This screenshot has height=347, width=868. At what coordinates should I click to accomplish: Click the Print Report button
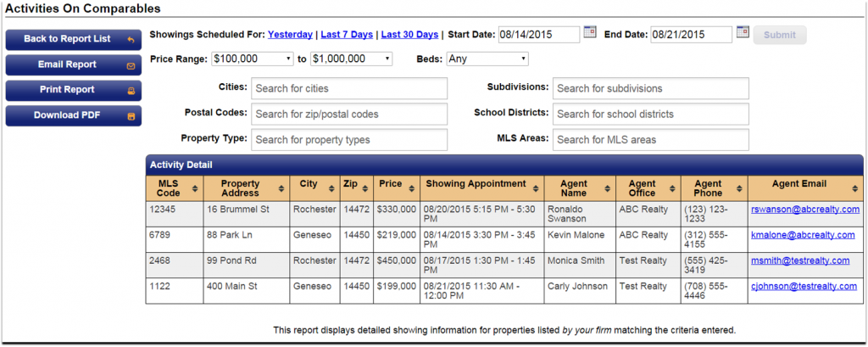(74, 90)
